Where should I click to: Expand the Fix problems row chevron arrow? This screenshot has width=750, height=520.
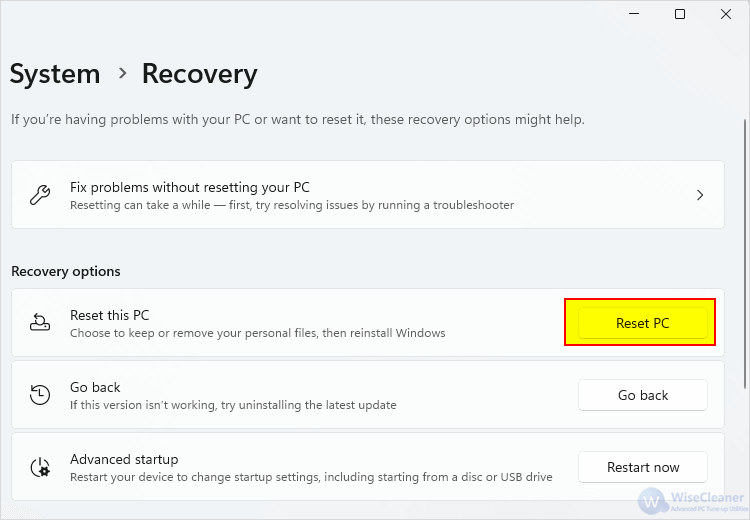pyautogui.click(x=700, y=195)
